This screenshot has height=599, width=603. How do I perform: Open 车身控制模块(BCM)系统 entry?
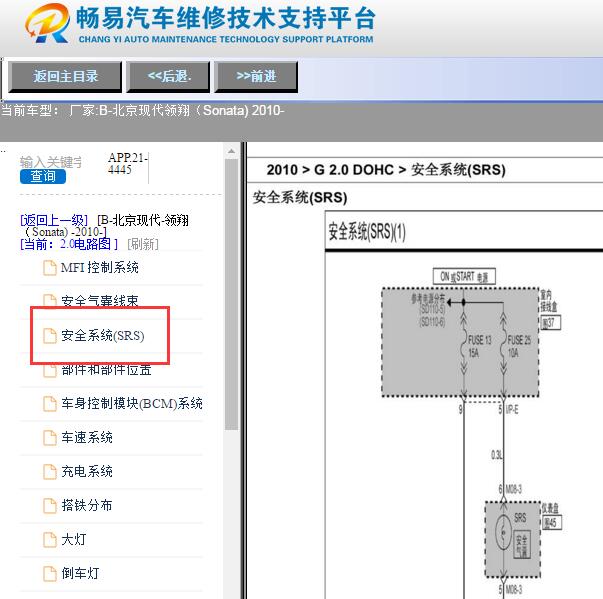click(132, 403)
